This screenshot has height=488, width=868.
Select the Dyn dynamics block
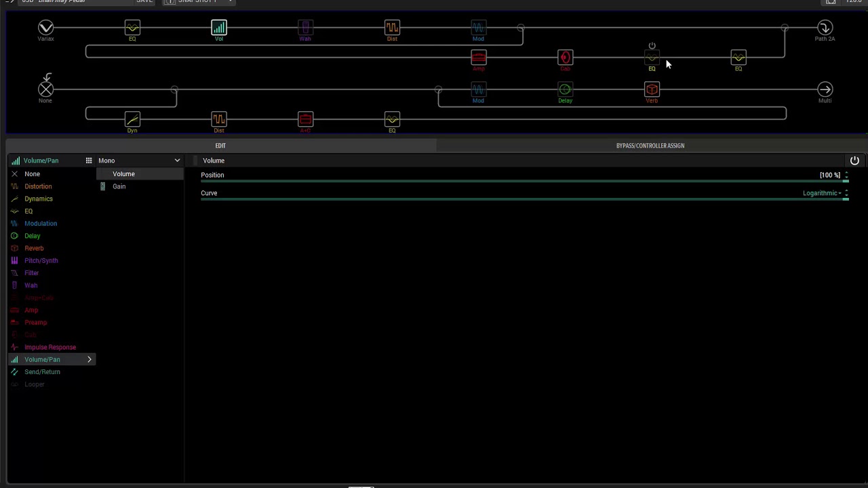pos(132,119)
